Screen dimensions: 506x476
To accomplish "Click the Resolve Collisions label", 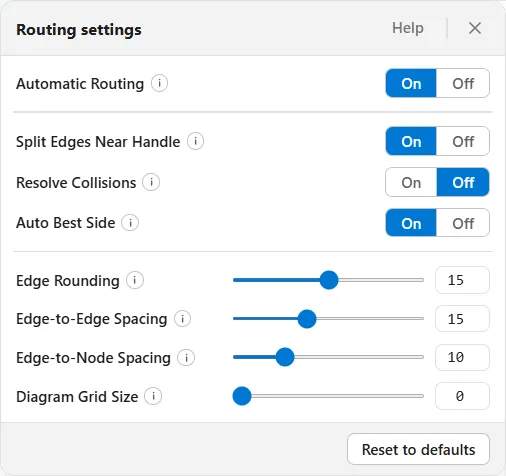I will [76, 183].
